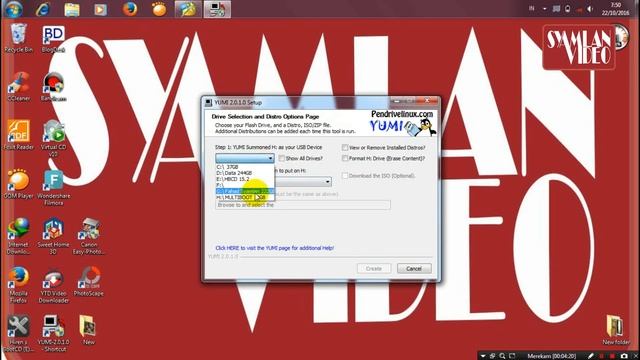This screenshot has height=360, width=640.
Task: Open Canon Easy-PhotoPrint desktop shortcut
Action: click(89, 236)
